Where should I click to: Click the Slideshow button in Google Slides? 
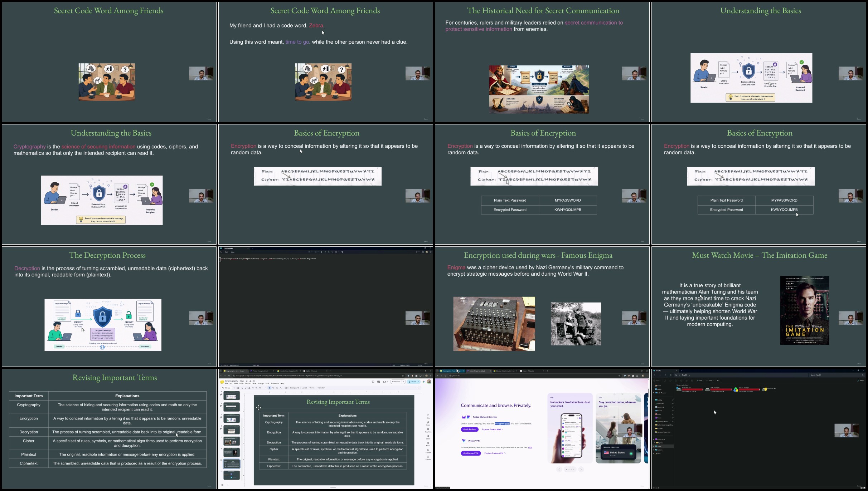click(396, 382)
